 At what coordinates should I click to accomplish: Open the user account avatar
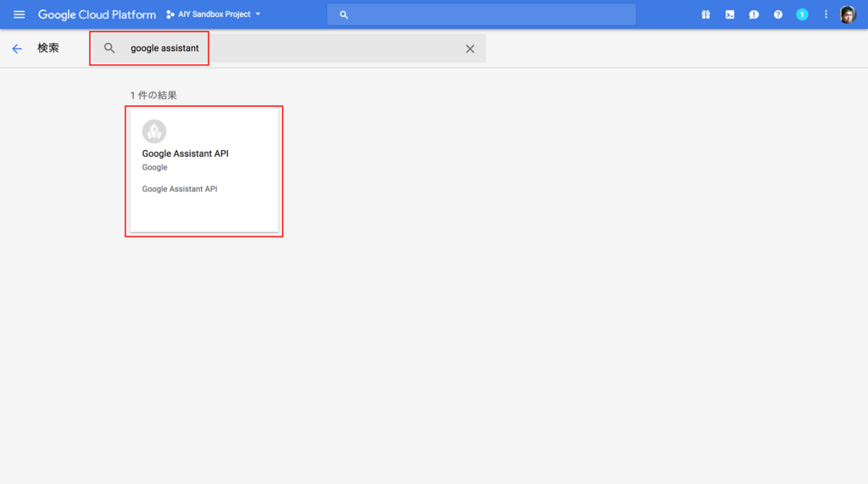848,14
